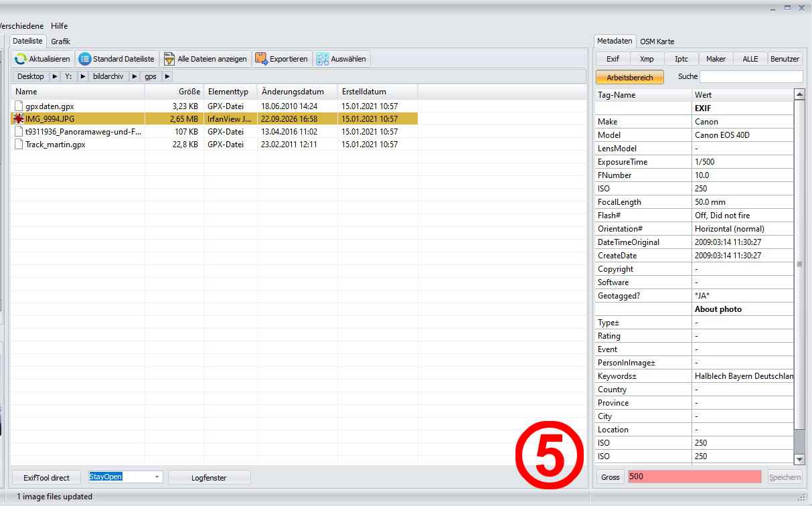
Task: Activate the Arbeitsbereich button
Action: pos(629,77)
